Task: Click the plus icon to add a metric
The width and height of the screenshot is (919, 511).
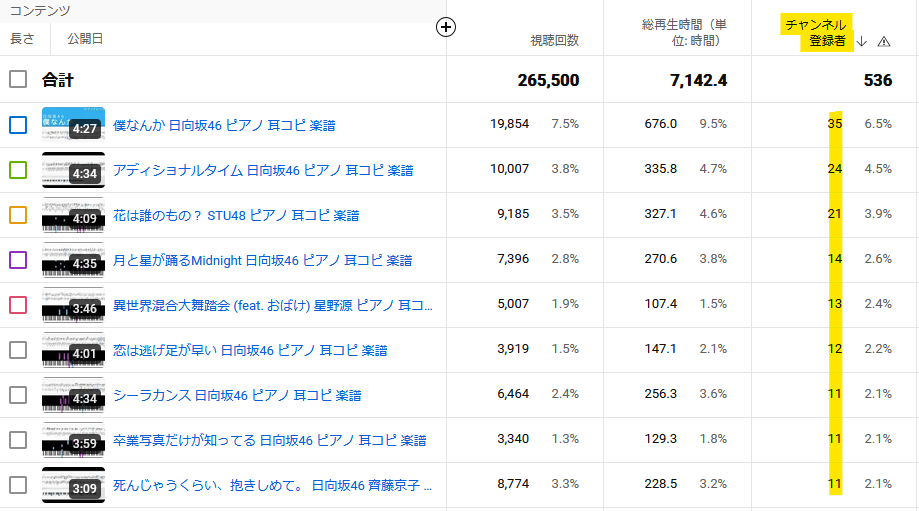Action: click(x=446, y=27)
